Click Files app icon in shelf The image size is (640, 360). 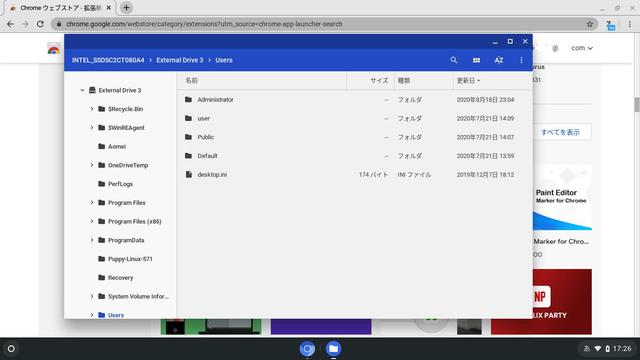pyautogui.click(x=333, y=349)
